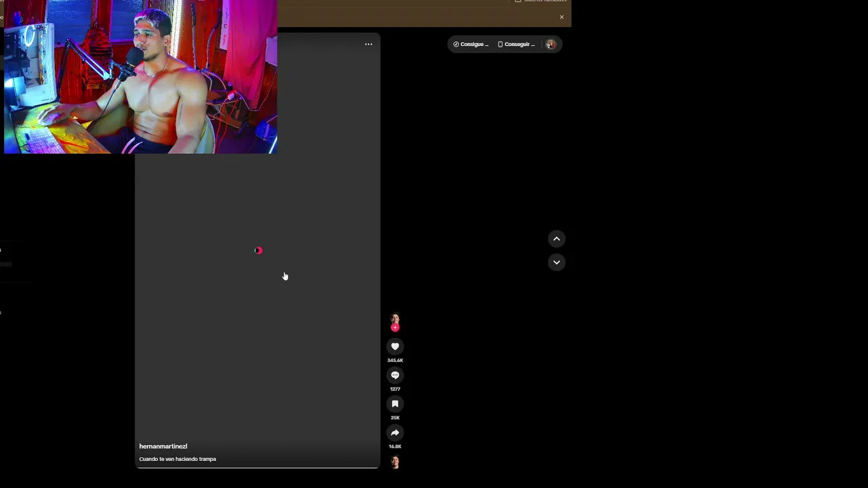The width and height of the screenshot is (868, 488).
Task: Go to next video with down chevron
Action: [556, 262]
